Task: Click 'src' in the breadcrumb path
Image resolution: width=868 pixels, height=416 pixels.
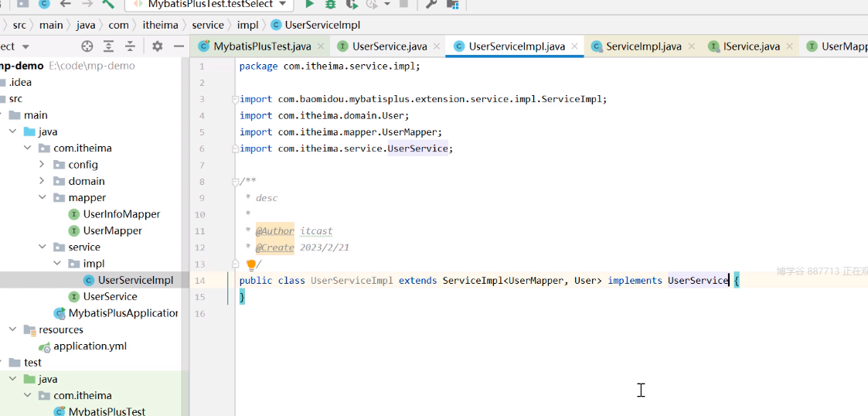Action: pyautogui.click(x=19, y=25)
